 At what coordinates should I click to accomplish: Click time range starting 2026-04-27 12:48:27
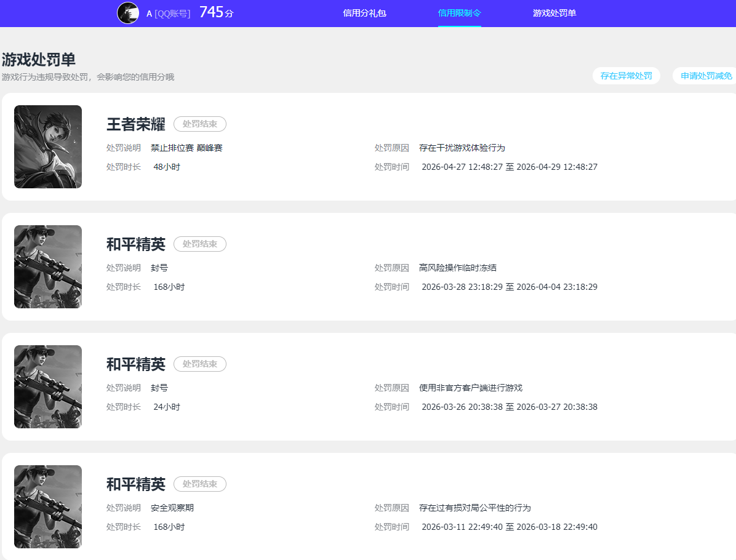(x=510, y=167)
